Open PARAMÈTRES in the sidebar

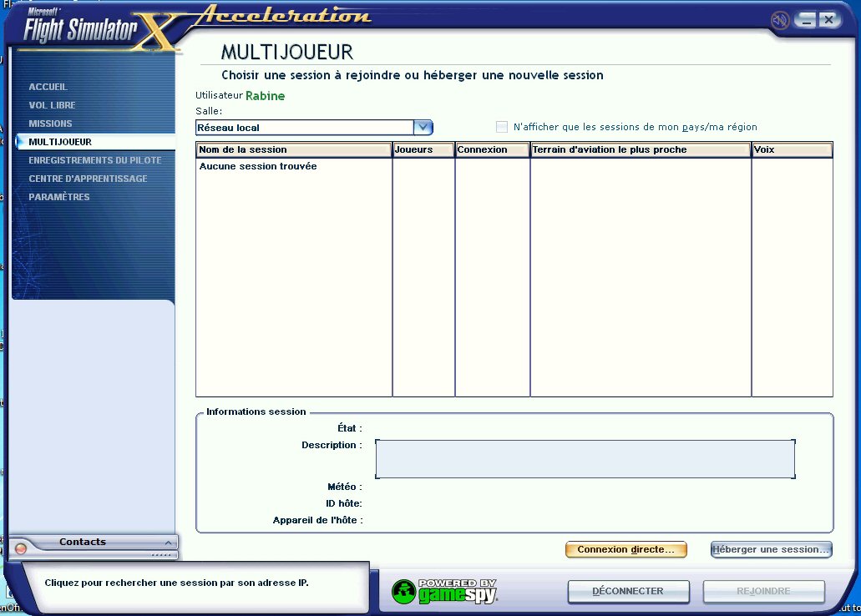(58, 196)
